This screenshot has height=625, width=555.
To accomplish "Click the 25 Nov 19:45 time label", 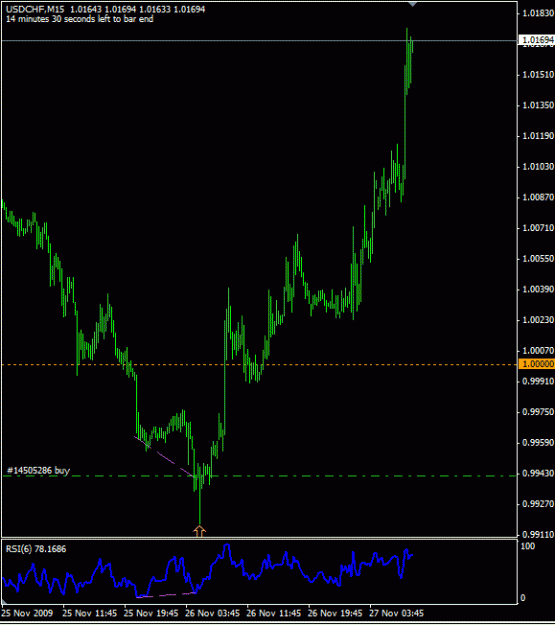I will tap(151, 613).
